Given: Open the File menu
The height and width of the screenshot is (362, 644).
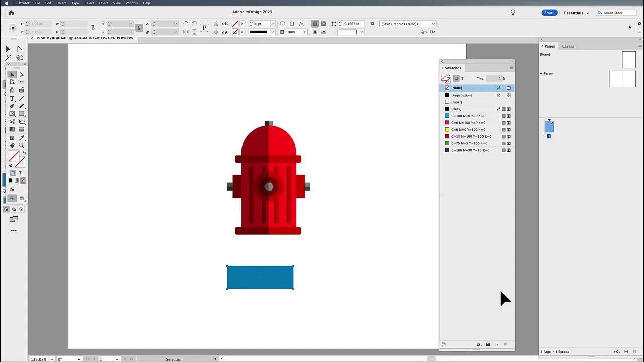Looking at the screenshot, I should pyautogui.click(x=37, y=3).
